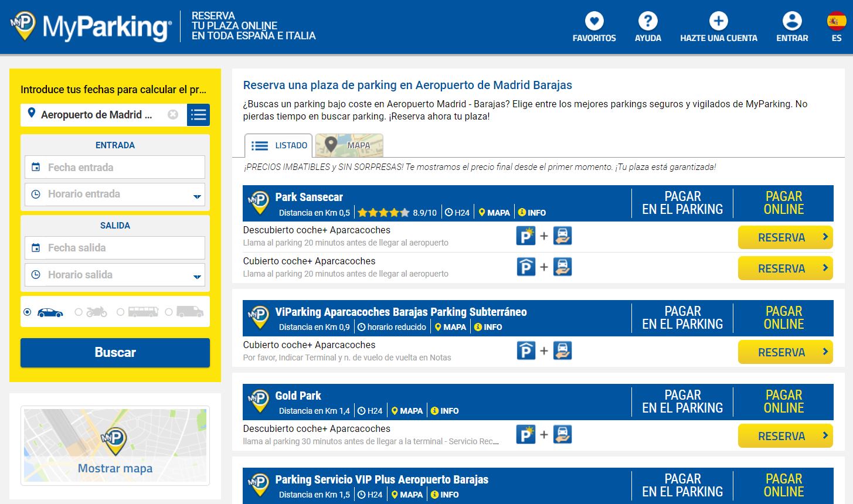Click the Buscar button
The image size is (853, 504).
coord(115,353)
